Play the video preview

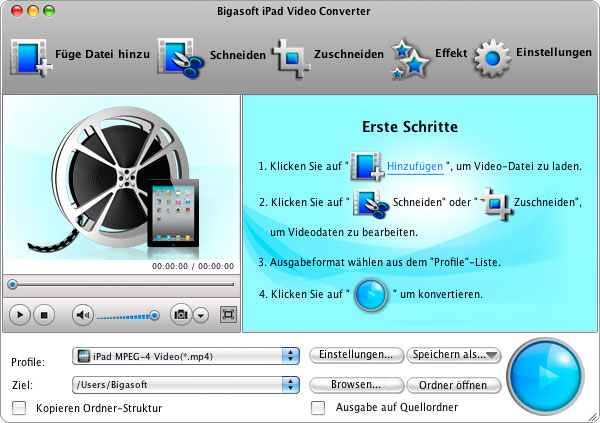coord(19,315)
